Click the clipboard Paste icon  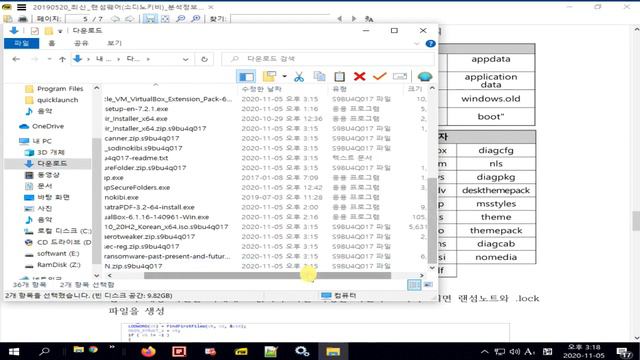click(339, 76)
